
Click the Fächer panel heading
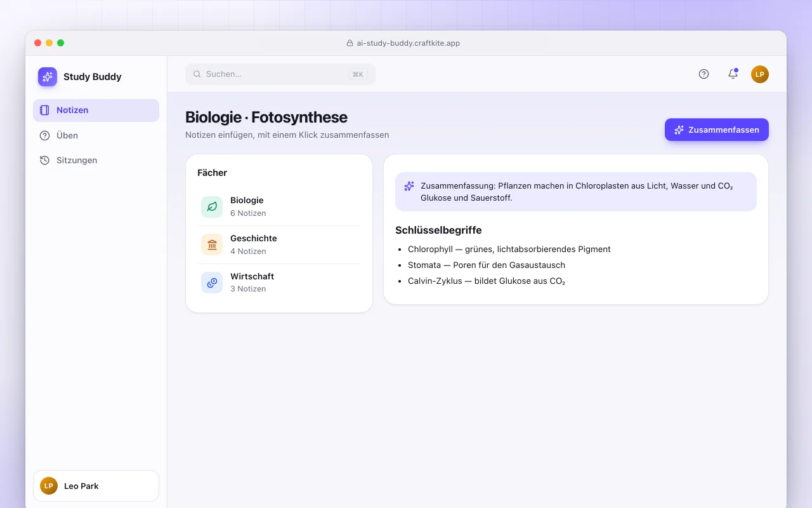pos(213,173)
